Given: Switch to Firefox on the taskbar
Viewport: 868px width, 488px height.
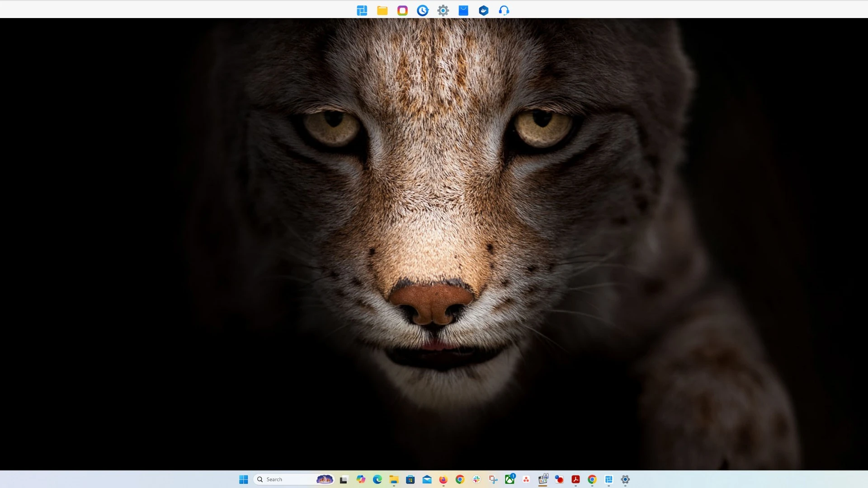Looking at the screenshot, I should pyautogui.click(x=443, y=479).
